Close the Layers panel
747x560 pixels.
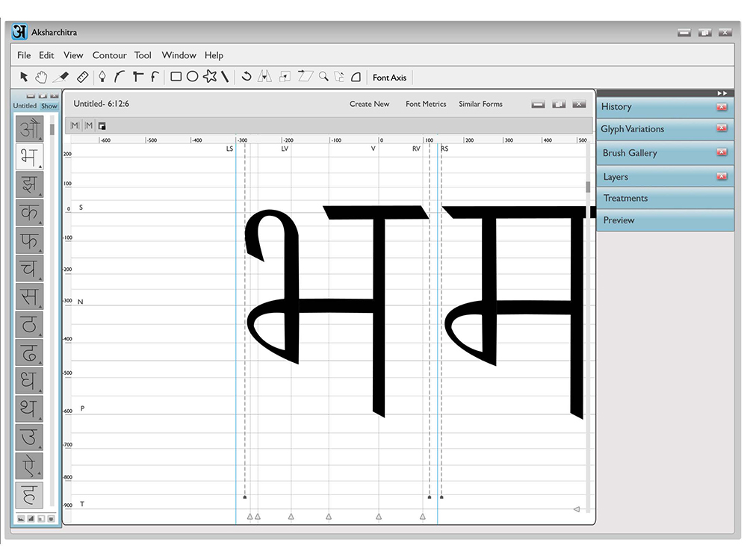pos(722,176)
